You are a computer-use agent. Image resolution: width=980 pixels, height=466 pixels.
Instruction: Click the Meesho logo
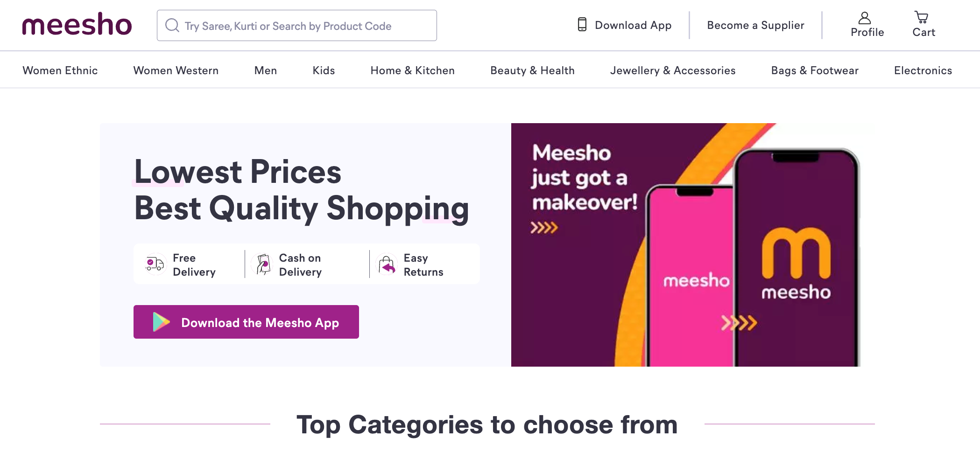(x=77, y=25)
